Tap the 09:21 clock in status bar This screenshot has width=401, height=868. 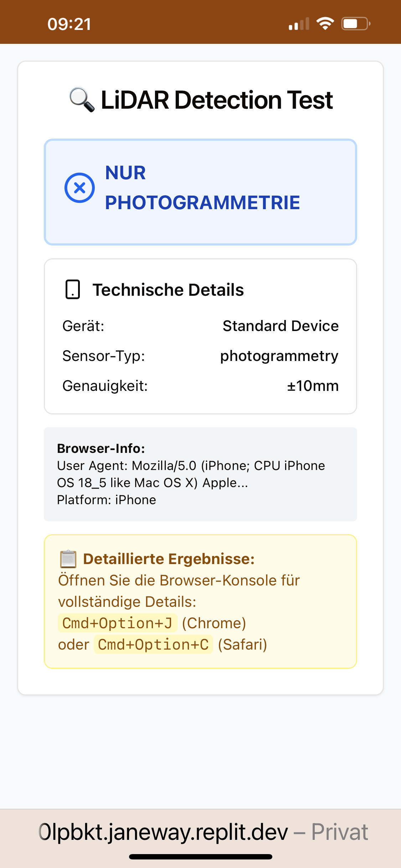69,24
